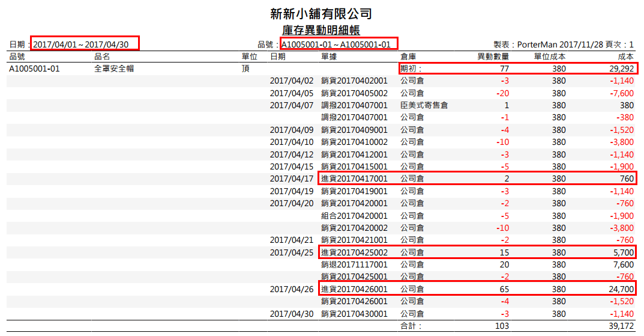Screen dimensions: 644x336
Task: Click the 期初 label
Action: [x=411, y=69]
